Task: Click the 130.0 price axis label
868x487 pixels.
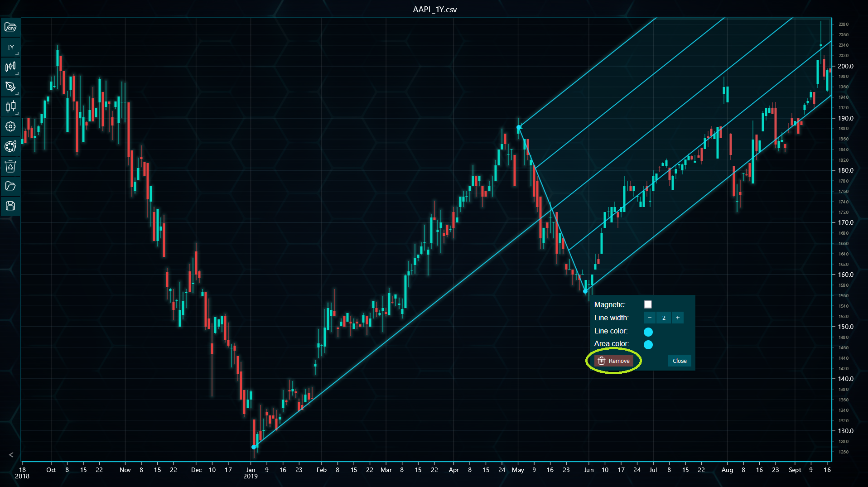Action: (845, 431)
